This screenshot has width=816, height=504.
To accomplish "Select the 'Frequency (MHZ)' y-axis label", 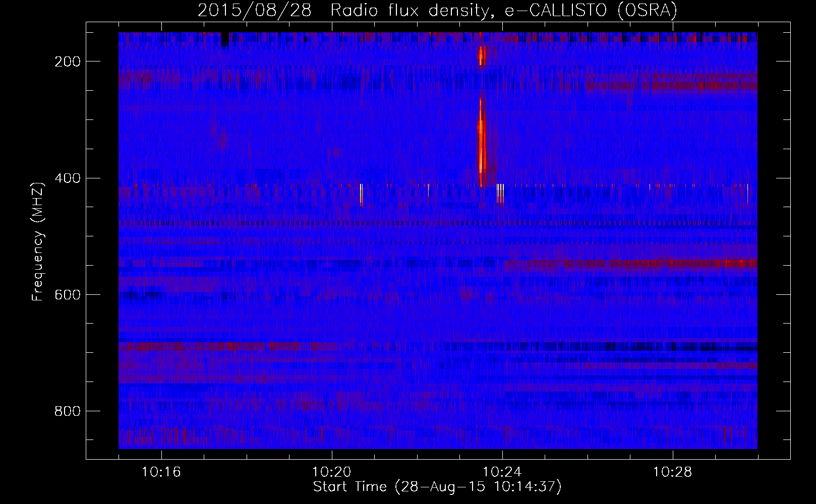I will point(38,241).
